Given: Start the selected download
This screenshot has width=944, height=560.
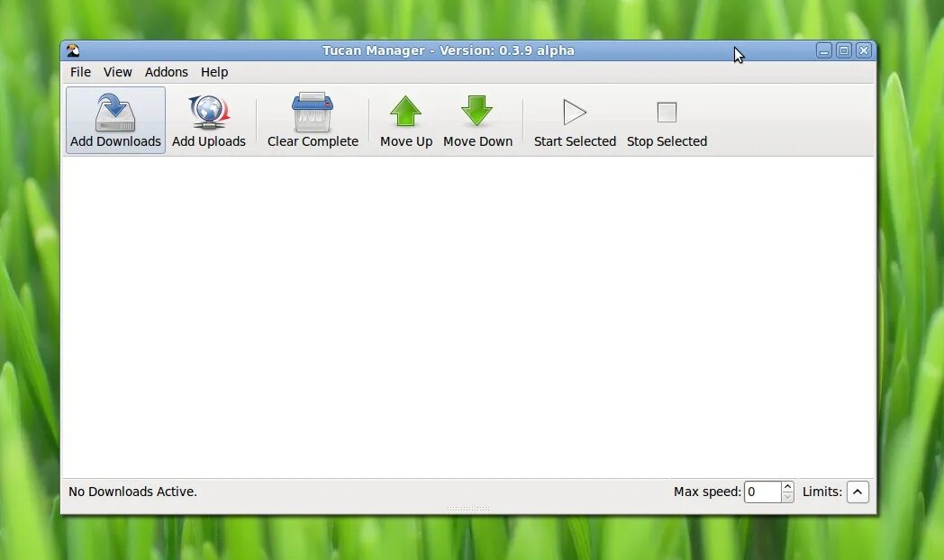Looking at the screenshot, I should pos(575,121).
